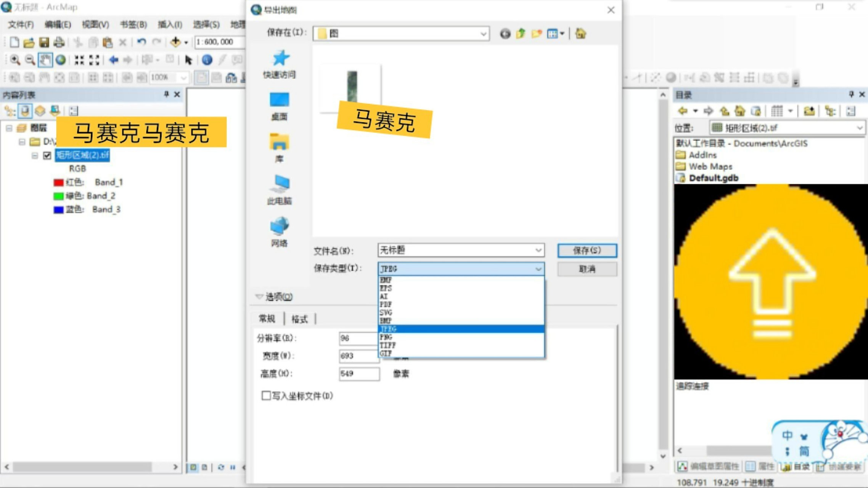This screenshot has width=868, height=488.
Task: Switch to the 格式 tab
Action: 299,319
